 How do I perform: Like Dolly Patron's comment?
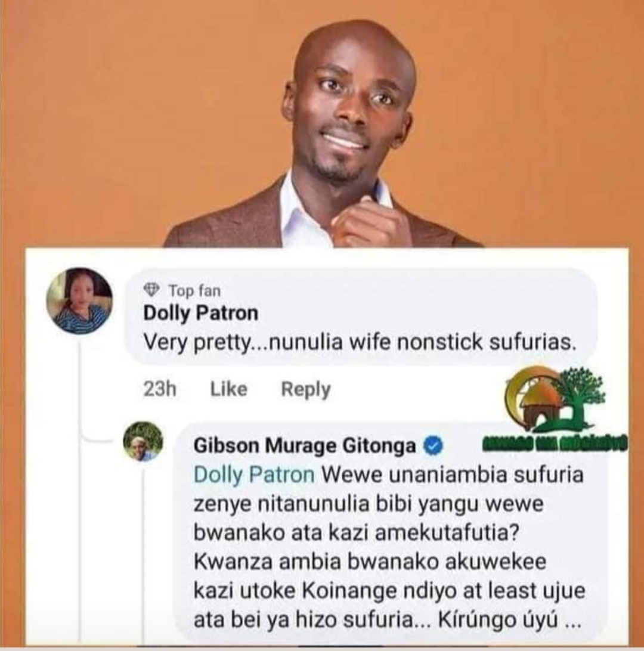[229, 389]
